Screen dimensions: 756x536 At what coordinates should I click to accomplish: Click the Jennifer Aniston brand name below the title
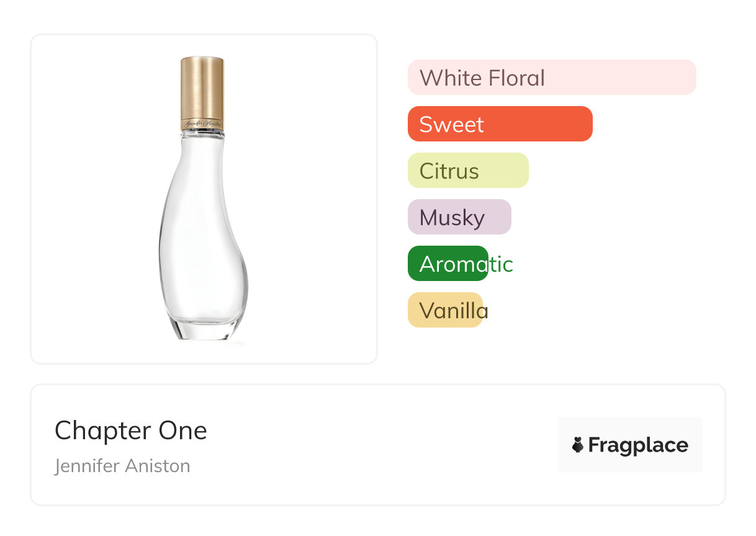coord(122,466)
